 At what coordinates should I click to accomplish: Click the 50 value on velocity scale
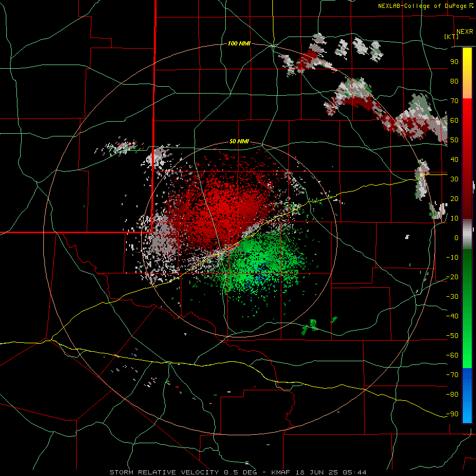coord(454,140)
